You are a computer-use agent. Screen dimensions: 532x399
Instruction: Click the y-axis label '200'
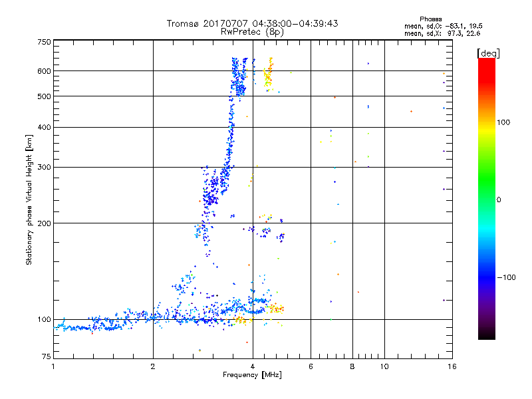point(44,223)
